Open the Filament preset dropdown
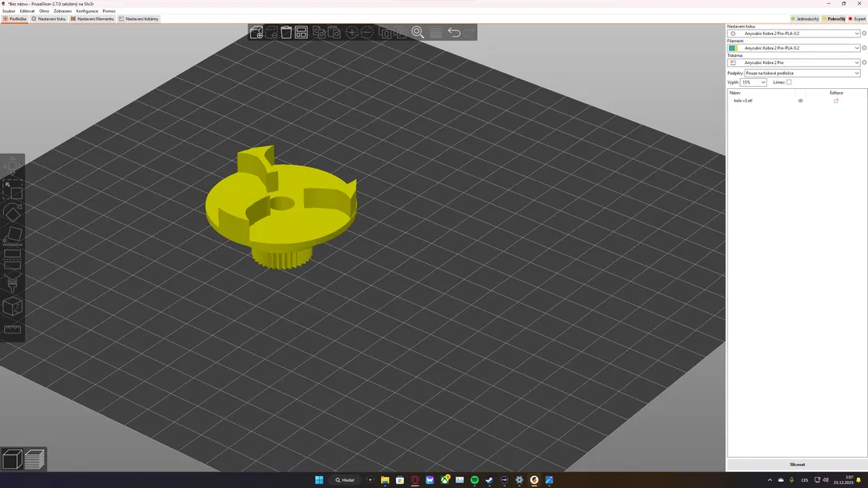 click(x=794, y=48)
